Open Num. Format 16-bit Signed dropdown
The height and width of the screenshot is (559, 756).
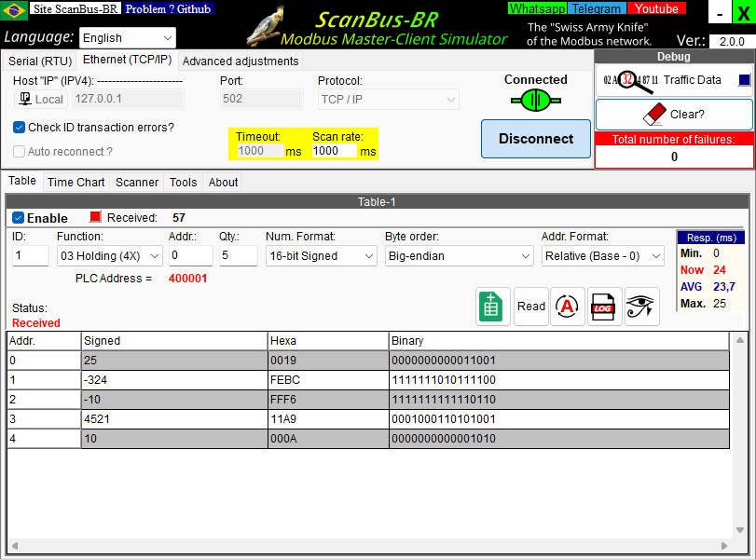321,256
